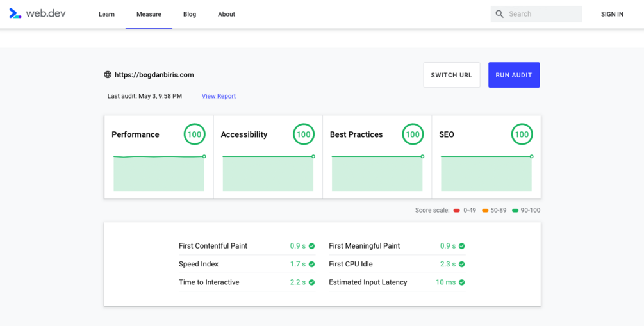The height and width of the screenshot is (326, 644).
Task: Click the web.dev logo
Action: pyautogui.click(x=37, y=13)
